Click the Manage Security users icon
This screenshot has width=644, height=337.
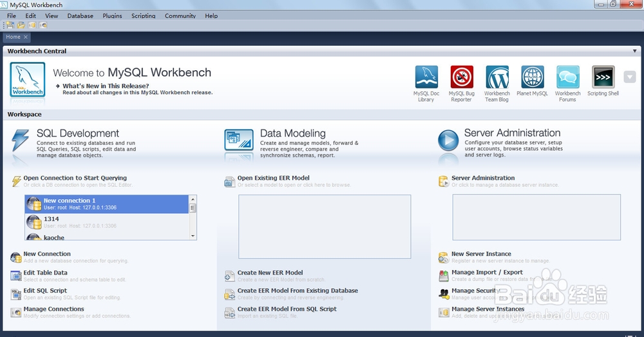click(x=444, y=294)
